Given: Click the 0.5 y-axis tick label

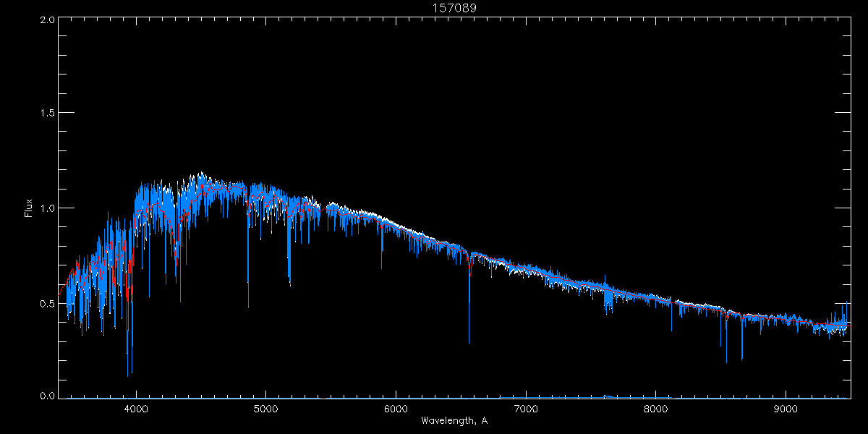Looking at the screenshot, I should [x=48, y=303].
